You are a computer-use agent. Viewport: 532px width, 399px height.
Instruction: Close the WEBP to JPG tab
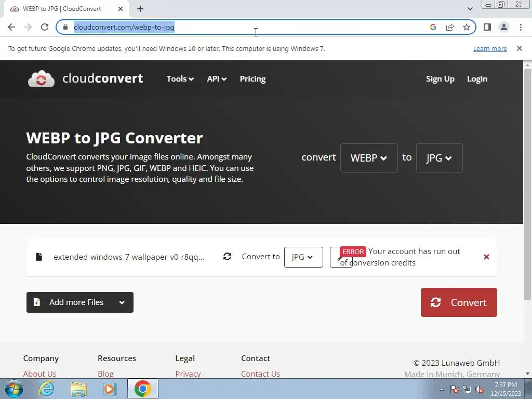pos(121,9)
